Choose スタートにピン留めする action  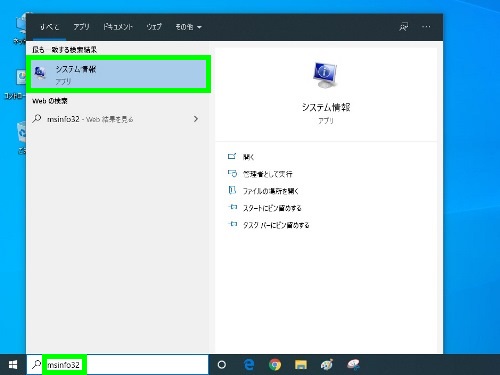coord(272,208)
